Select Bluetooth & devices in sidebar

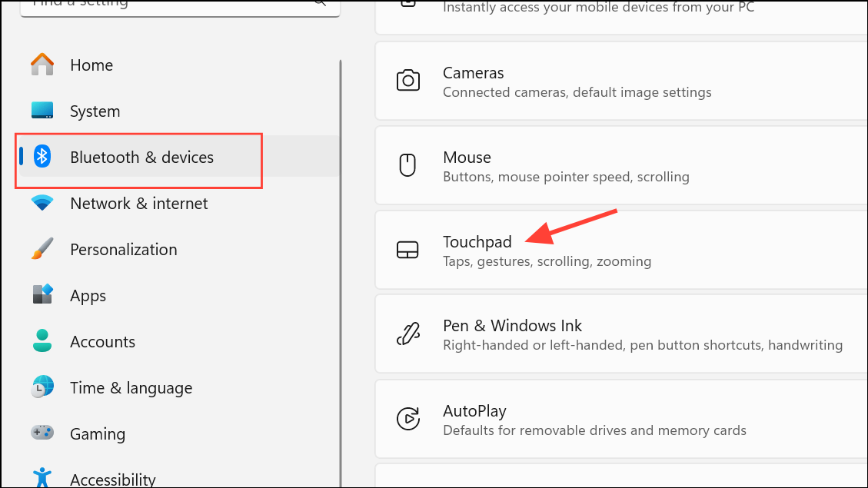tap(178, 157)
